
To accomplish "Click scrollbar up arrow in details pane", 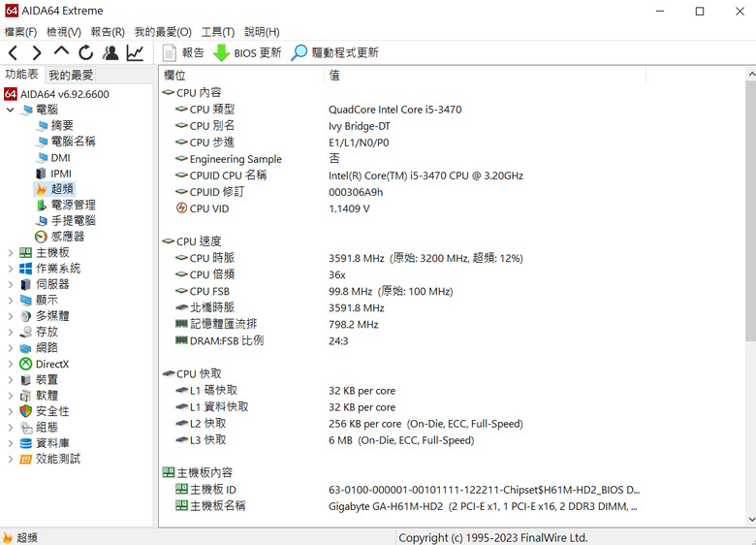I will click(751, 75).
